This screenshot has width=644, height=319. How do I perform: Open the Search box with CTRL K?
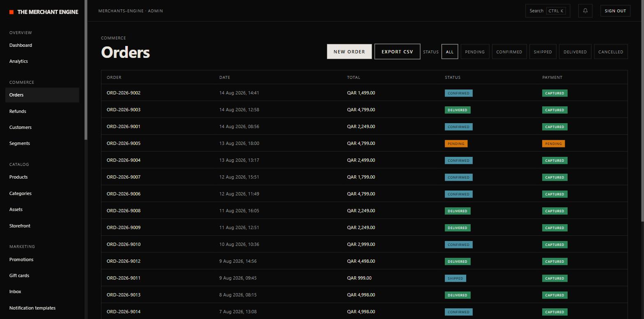[x=547, y=11]
